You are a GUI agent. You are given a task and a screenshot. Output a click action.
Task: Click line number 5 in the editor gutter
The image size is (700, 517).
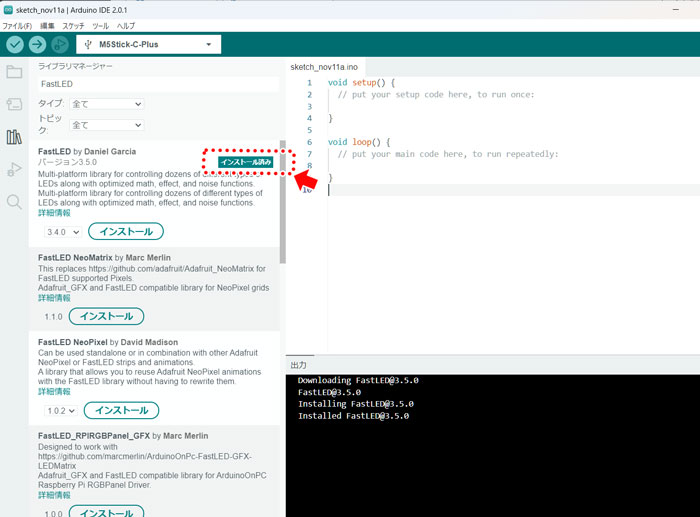(x=309, y=130)
